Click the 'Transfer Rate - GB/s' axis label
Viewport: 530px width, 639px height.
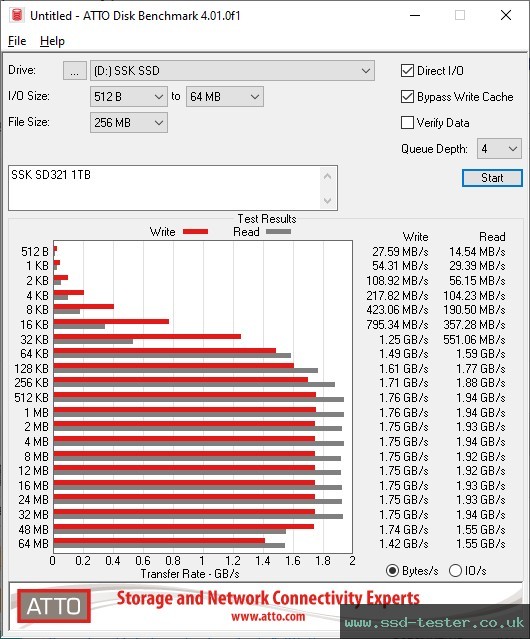click(x=190, y=574)
